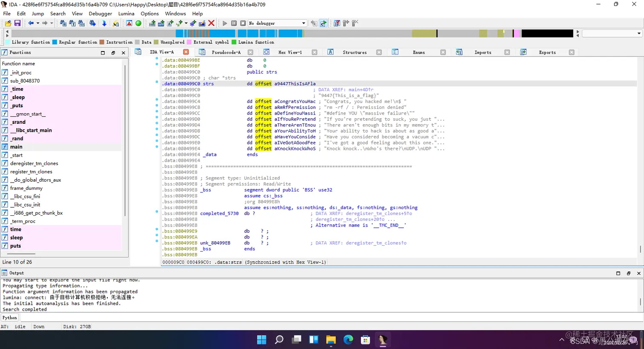
Task: Open the No debugger dropdown
Action: pos(303,23)
